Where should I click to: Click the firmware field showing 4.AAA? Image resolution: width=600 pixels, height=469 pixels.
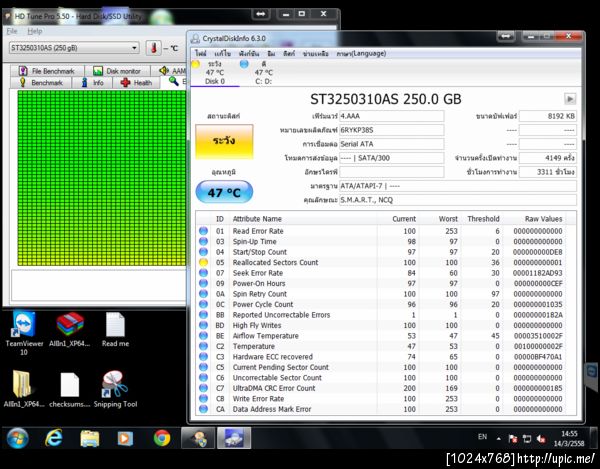(392, 116)
